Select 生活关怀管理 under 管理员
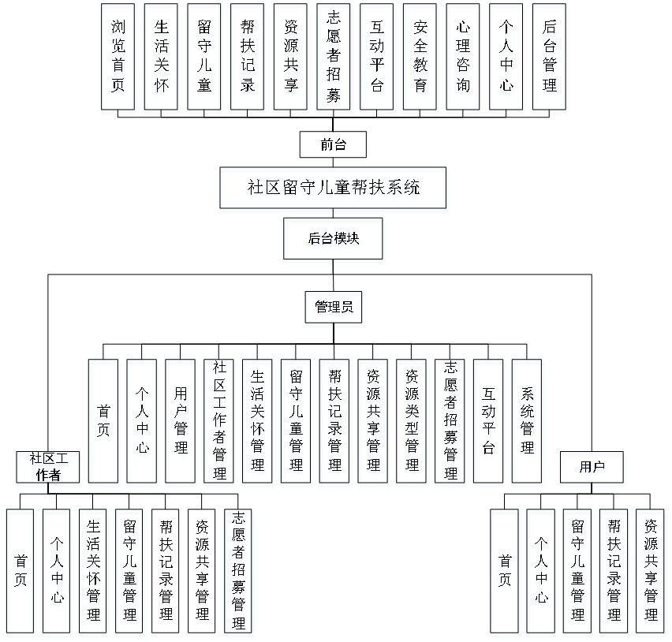Image resolution: width=672 pixels, height=642 pixels. pos(257,421)
